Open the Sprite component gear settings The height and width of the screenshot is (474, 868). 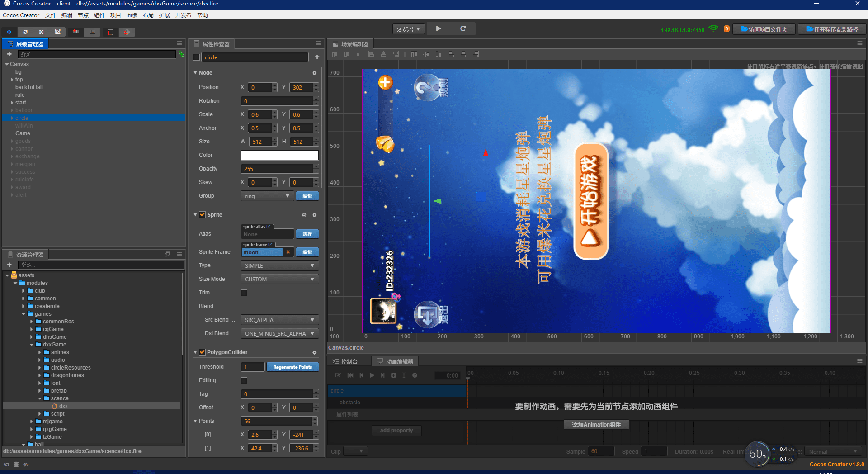[315, 215]
